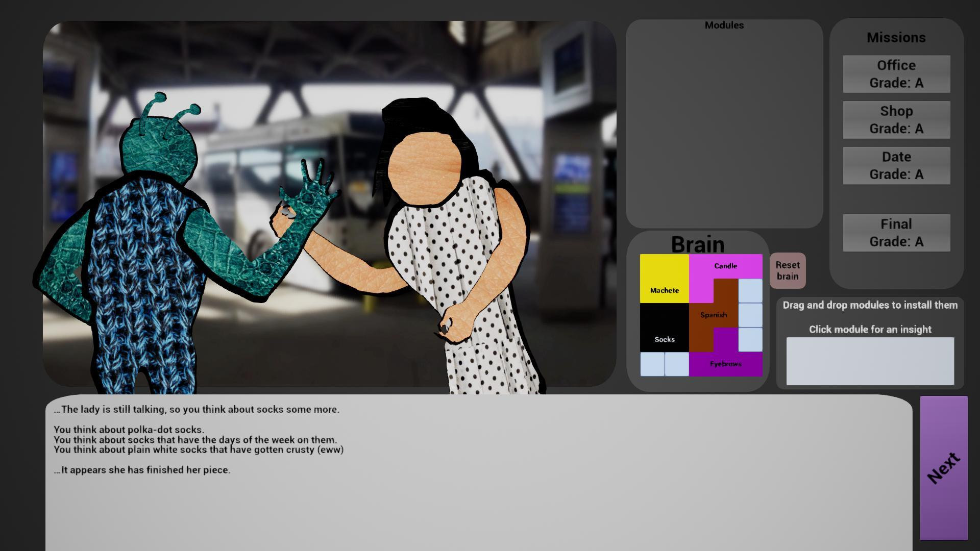This screenshot has width=980, height=551.
Task: Click the Reset brain button
Action: (x=788, y=270)
